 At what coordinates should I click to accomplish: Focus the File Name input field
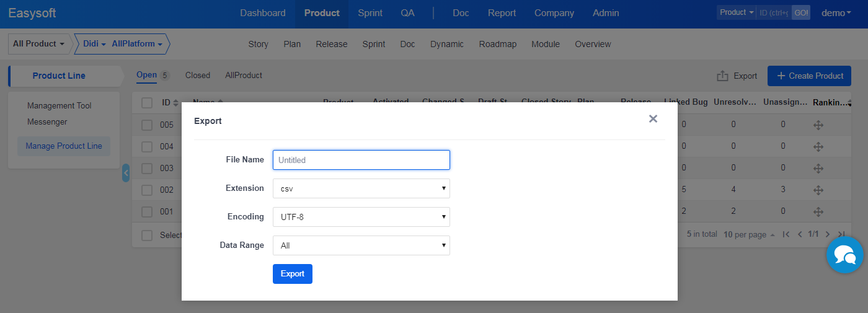(361, 160)
